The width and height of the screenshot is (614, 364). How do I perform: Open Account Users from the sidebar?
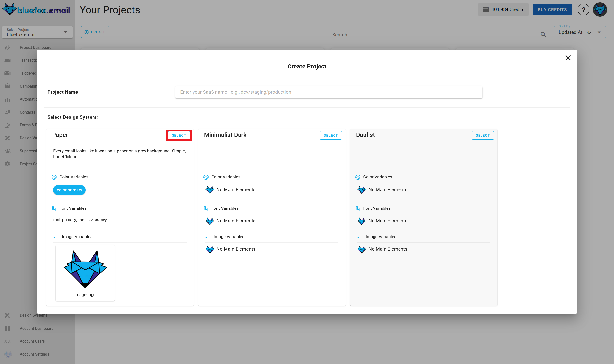32,341
